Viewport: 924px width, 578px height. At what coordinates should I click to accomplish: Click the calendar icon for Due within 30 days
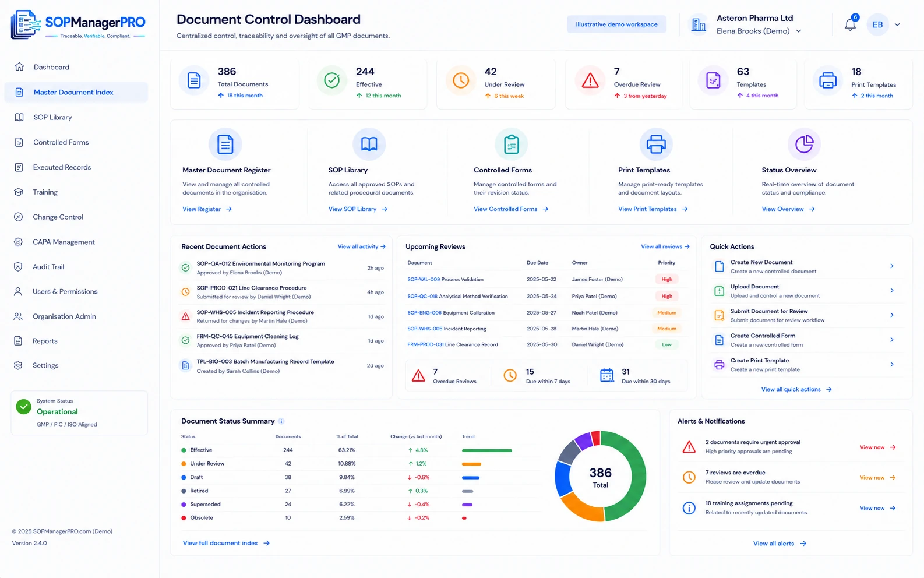coord(607,376)
